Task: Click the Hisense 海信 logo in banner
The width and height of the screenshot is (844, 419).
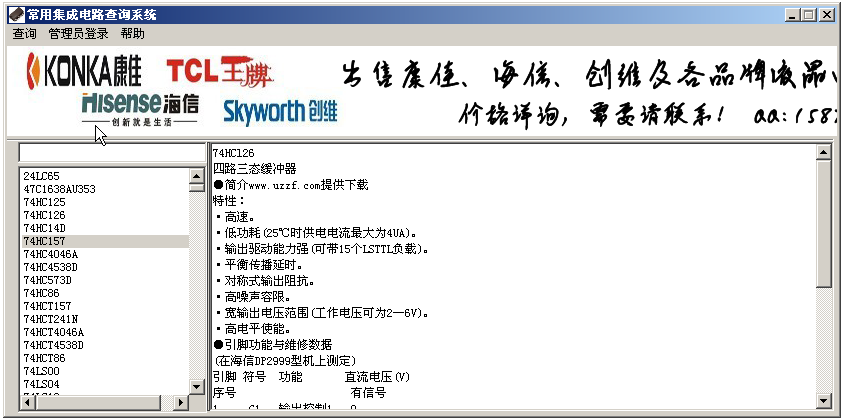Action: 140,109
